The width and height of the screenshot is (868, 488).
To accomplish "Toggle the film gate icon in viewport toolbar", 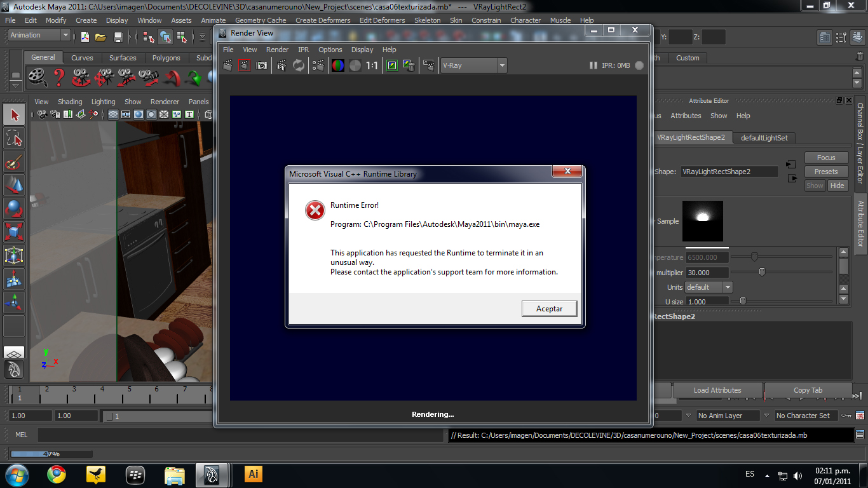I will tap(126, 114).
